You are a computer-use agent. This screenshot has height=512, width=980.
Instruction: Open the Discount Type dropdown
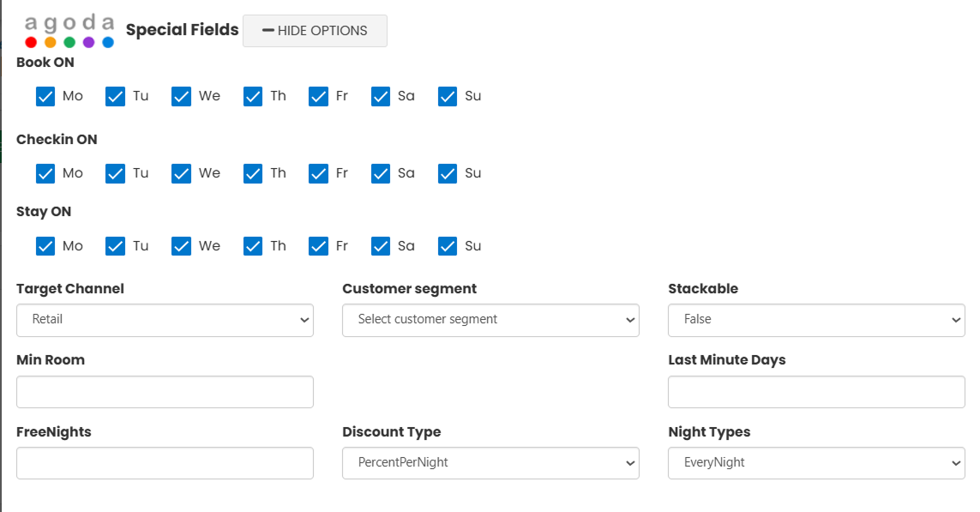[x=490, y=463]
